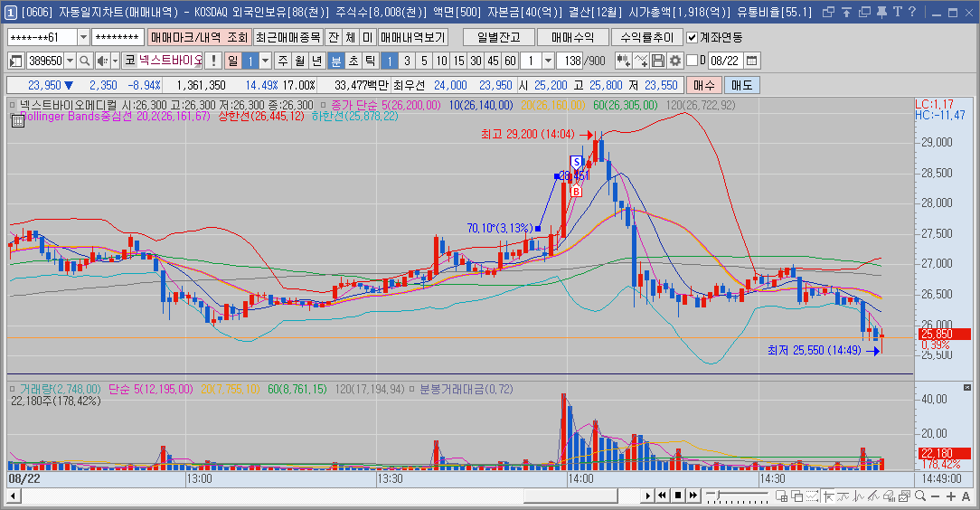Select the 년 yearly chart tab
This screenshot has height=510, width=980.
coord(317,61)
